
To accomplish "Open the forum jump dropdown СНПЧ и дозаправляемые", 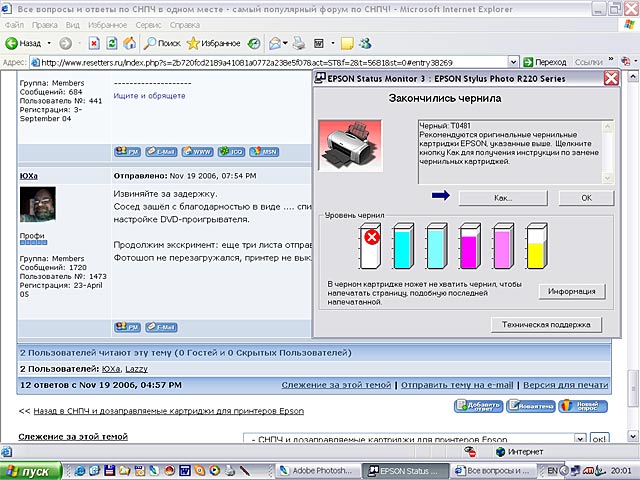I will (x=580, y=439).
